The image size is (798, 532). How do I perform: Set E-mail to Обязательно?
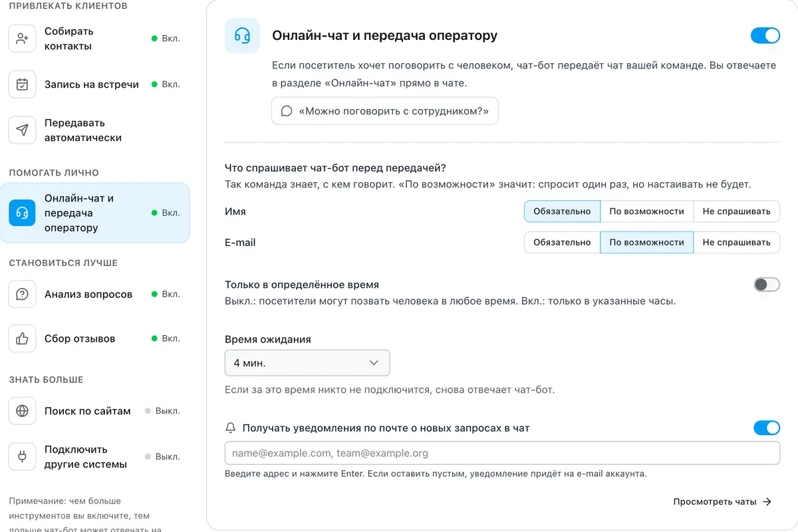pos(562,243)
